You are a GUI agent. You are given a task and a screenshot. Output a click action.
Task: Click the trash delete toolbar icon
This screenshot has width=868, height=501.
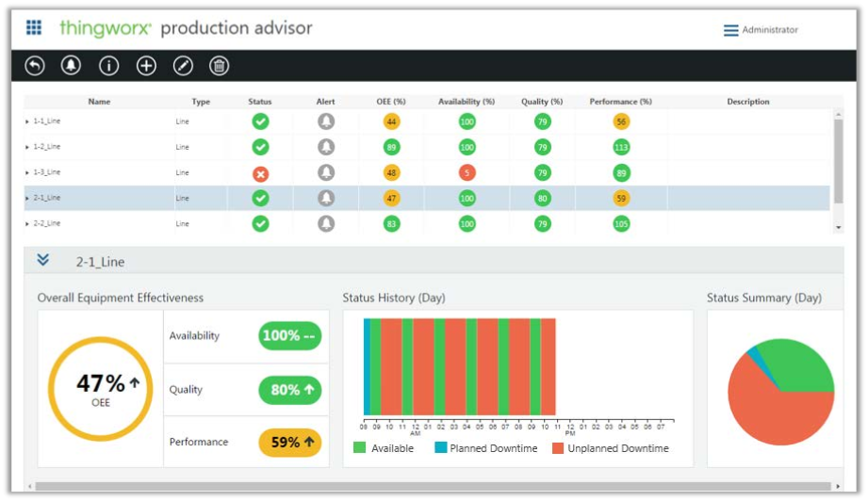pos(219,66)
